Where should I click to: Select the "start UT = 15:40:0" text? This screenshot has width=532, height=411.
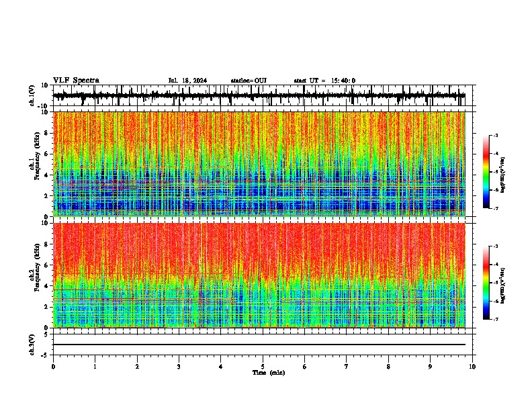click(324, 81)
